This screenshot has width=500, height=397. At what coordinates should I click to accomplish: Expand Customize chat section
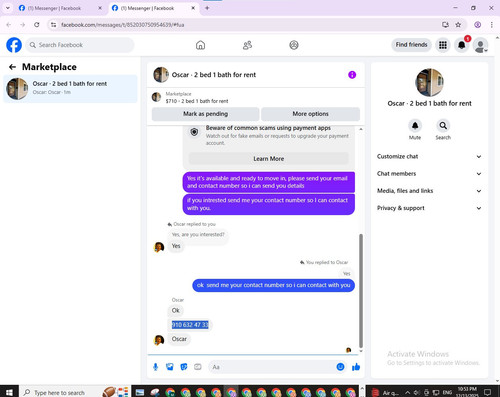pyautogui.click(x=429, y=156)
